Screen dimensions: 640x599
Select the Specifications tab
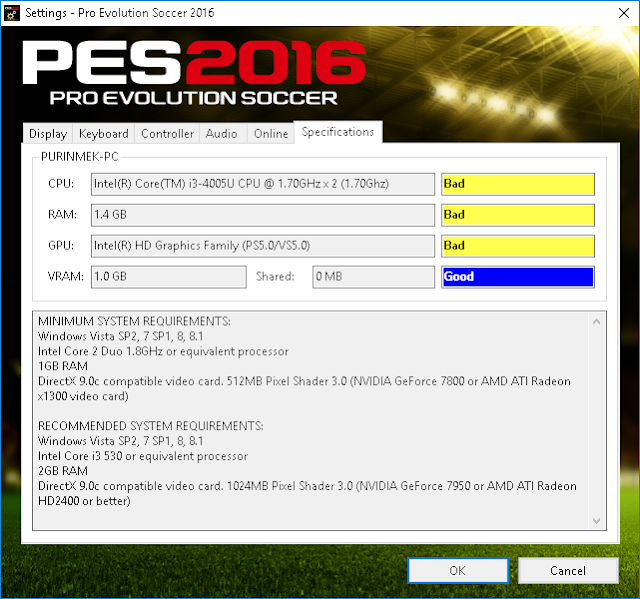pyautogui.click(x=338, y=132)
